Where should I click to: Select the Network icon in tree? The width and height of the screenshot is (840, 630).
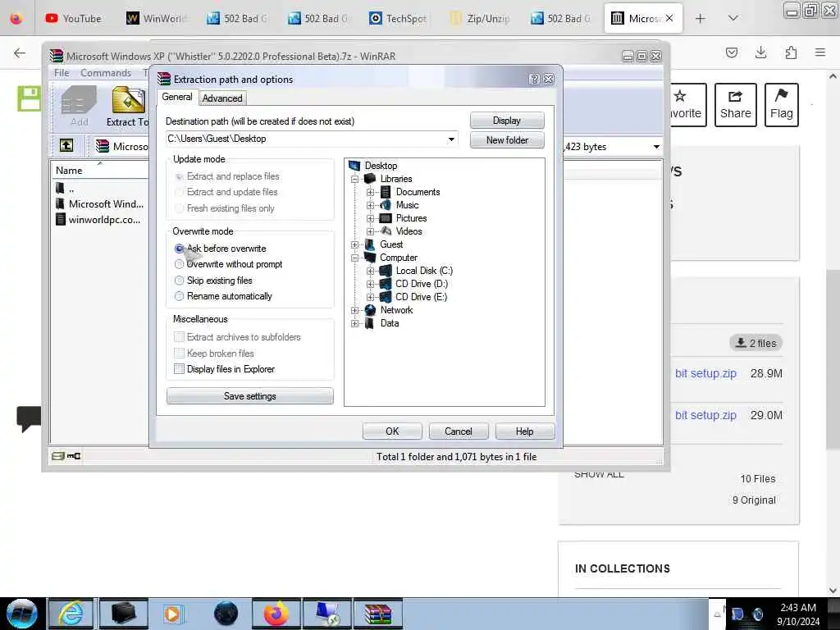tap(370, 309)
